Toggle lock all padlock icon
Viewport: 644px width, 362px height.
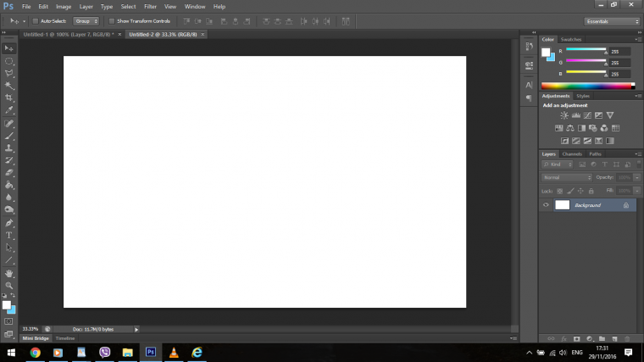591,191
